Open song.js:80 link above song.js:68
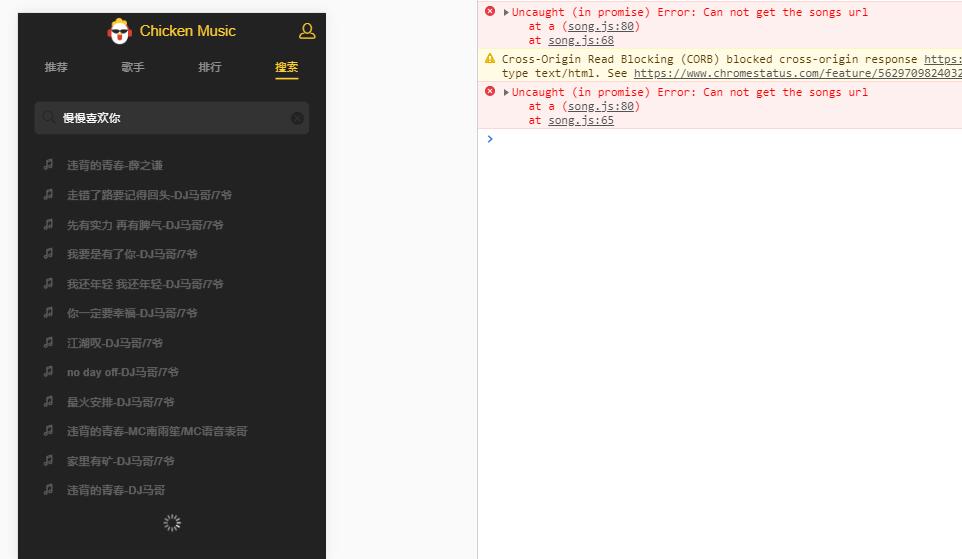 601,26
